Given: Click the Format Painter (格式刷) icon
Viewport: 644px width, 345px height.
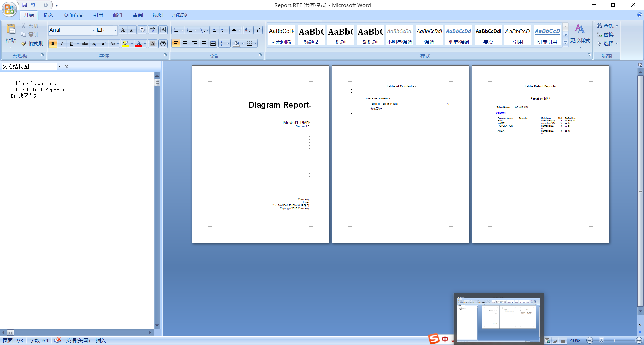Looking at the screenshot, I should pos(32,44).
